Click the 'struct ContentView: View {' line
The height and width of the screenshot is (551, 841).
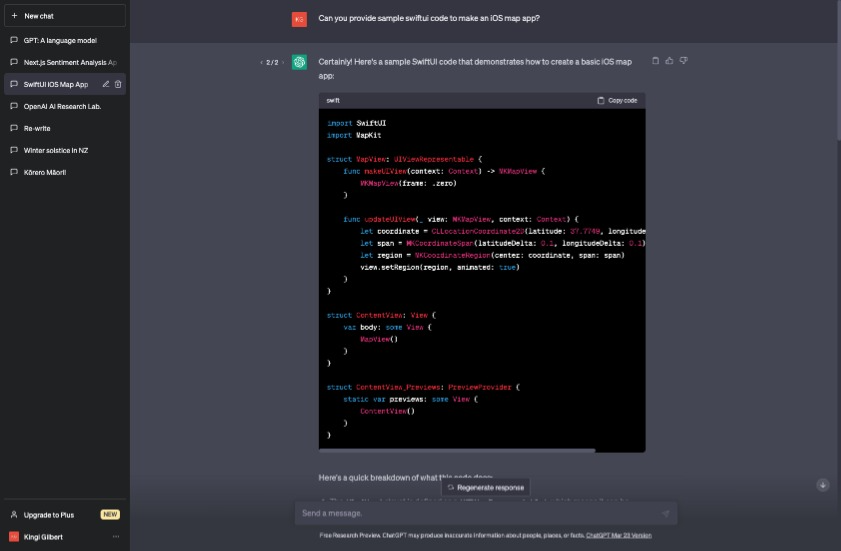pyautogui.click(x=381, y=315)
